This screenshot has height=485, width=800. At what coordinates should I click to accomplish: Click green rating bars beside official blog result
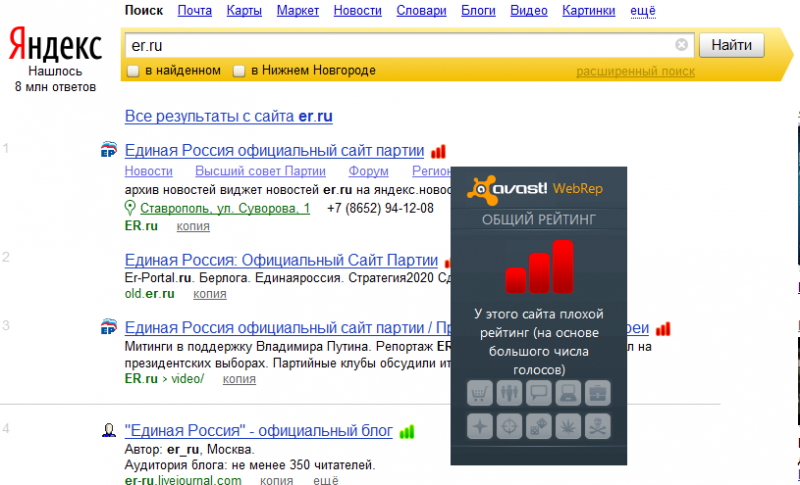tap(407, 432)
